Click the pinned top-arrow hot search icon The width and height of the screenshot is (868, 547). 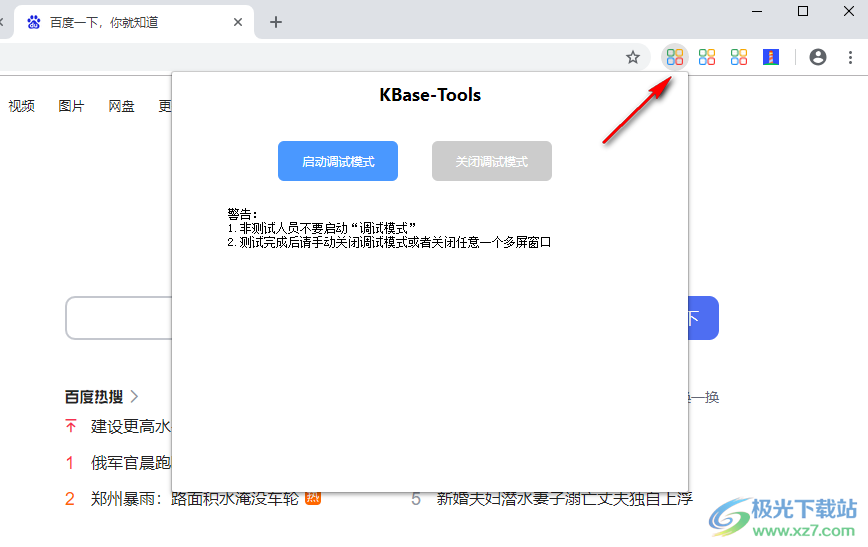coord(70,426)
